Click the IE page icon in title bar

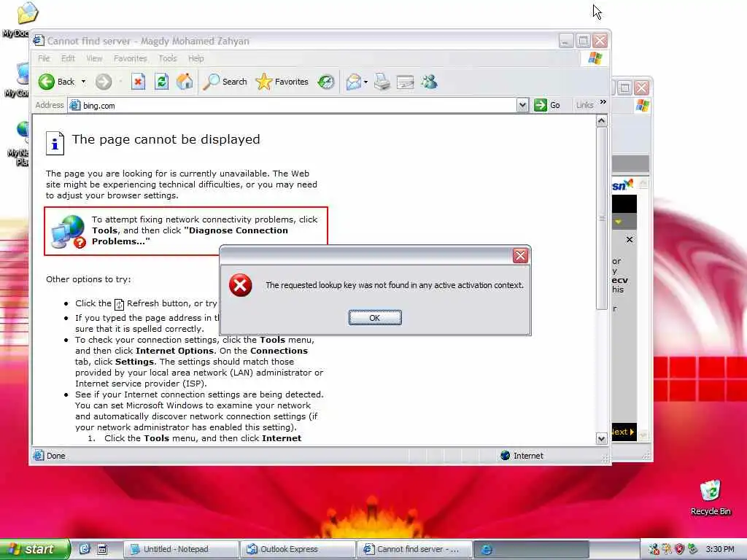click(39, 41)
